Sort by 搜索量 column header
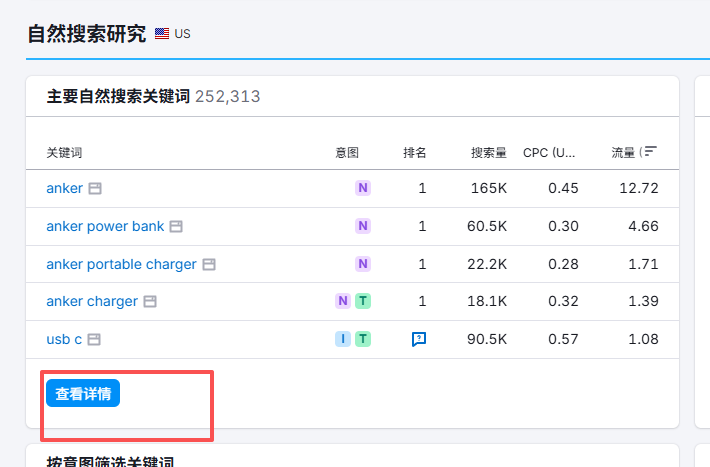 point(489,153)
